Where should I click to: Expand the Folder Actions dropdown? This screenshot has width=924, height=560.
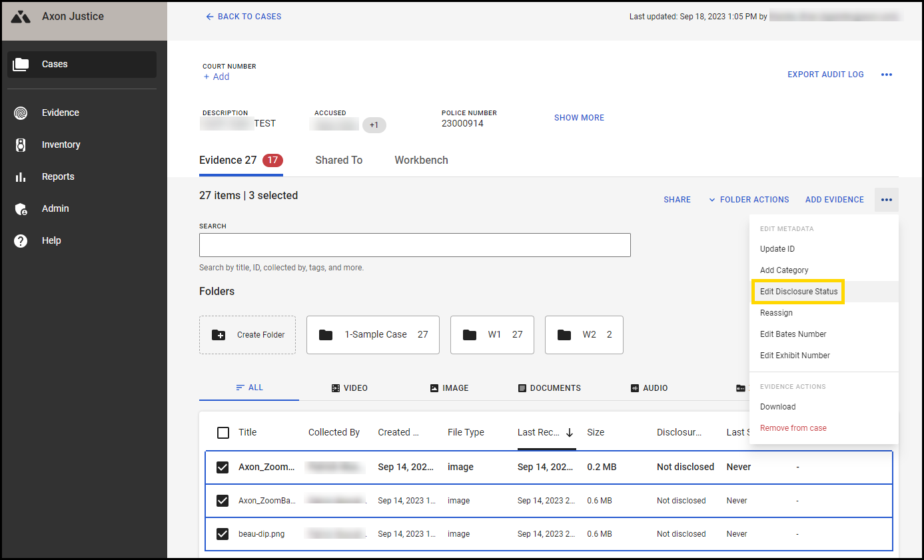coord(748,200)
